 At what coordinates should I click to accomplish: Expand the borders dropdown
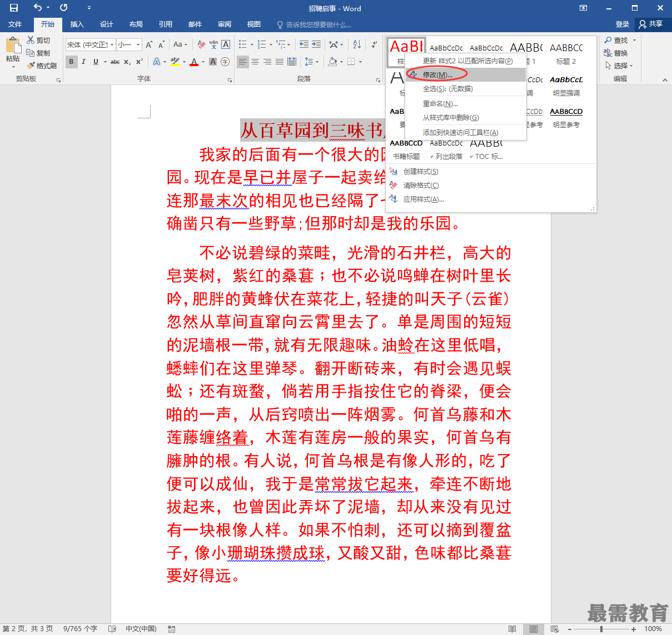361,62
